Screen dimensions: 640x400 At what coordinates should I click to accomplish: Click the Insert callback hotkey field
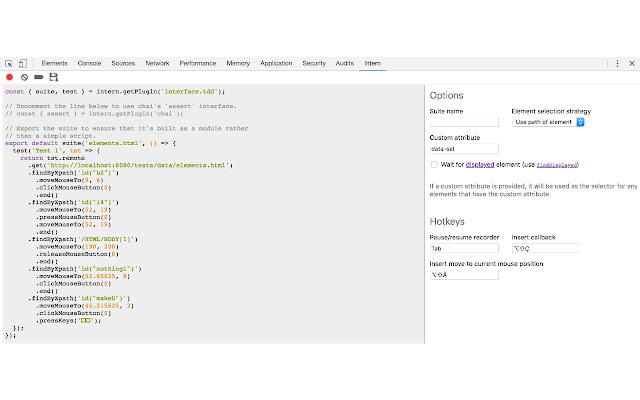(x=546, y=248)
